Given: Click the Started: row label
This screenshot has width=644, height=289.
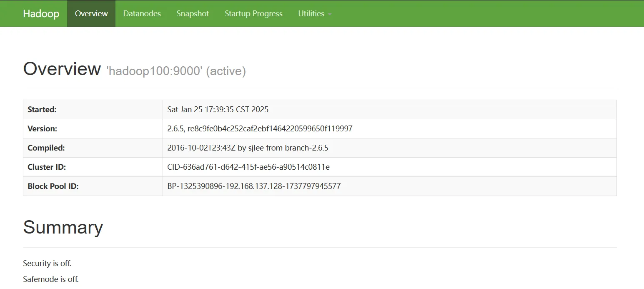Looking at the screenshot, I should 42,110.
